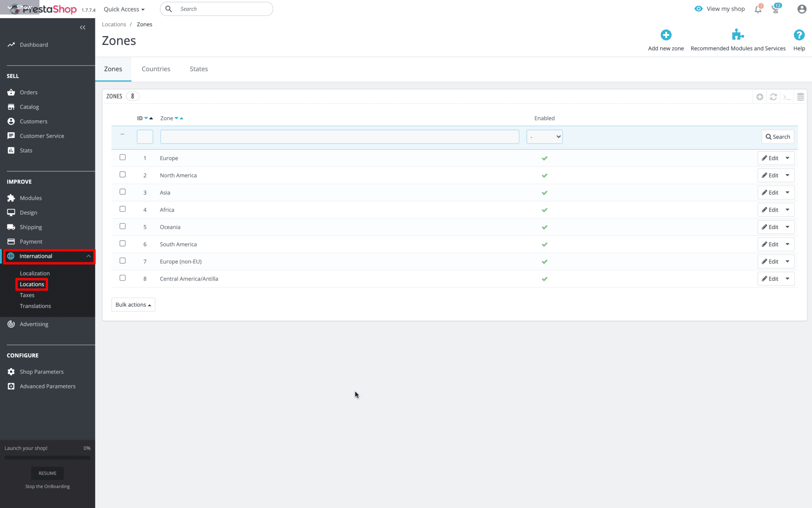Select the Zones tab
Screen dimensions: 812x508
click(113, 69)
